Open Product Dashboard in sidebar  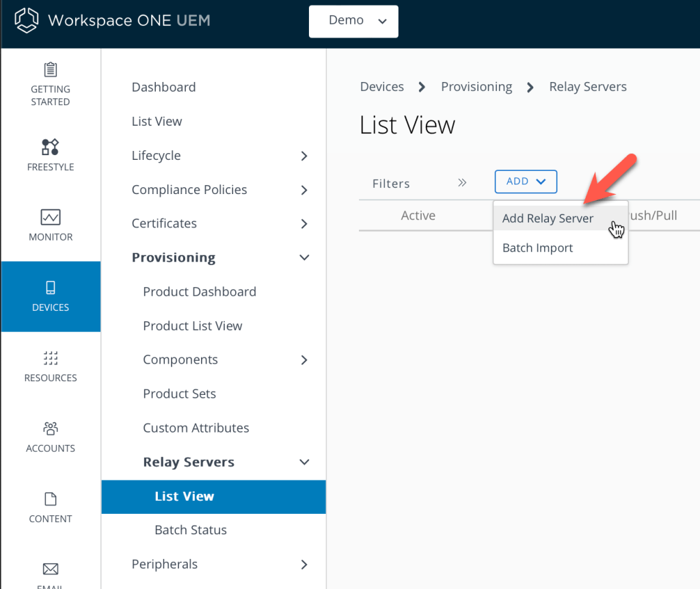tap(199, 292)
